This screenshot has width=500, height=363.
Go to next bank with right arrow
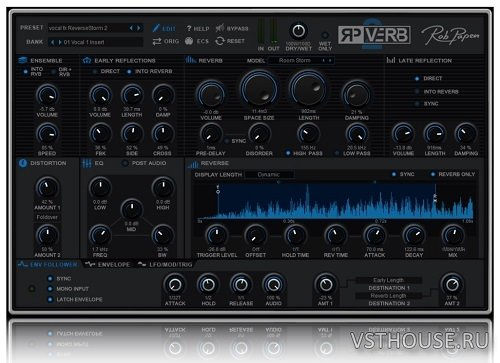pos(60,42)
